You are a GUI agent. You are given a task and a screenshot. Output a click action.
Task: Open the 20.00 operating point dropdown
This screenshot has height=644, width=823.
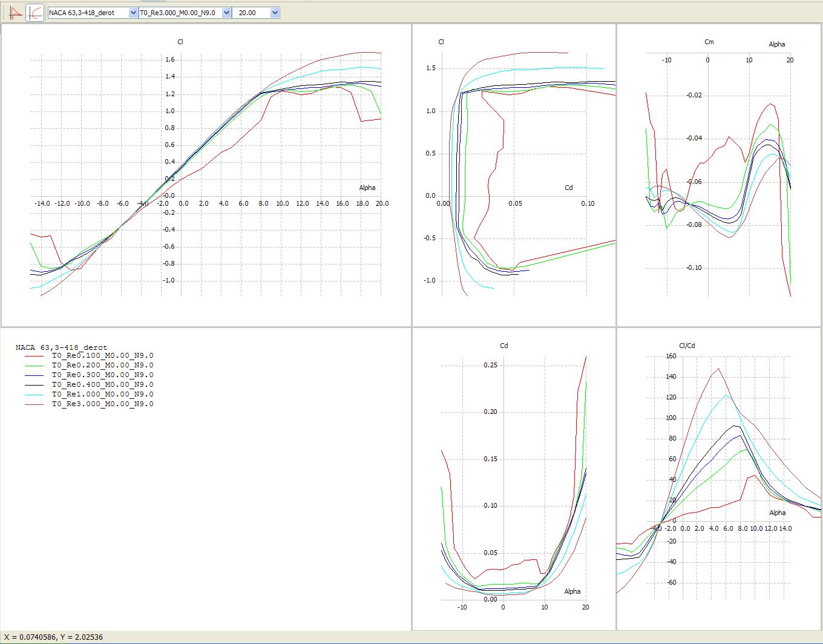275,13
